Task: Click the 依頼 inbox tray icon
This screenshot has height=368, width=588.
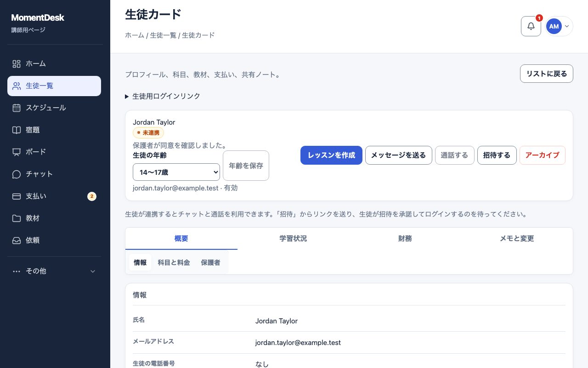Action: [x=17, y=241]
